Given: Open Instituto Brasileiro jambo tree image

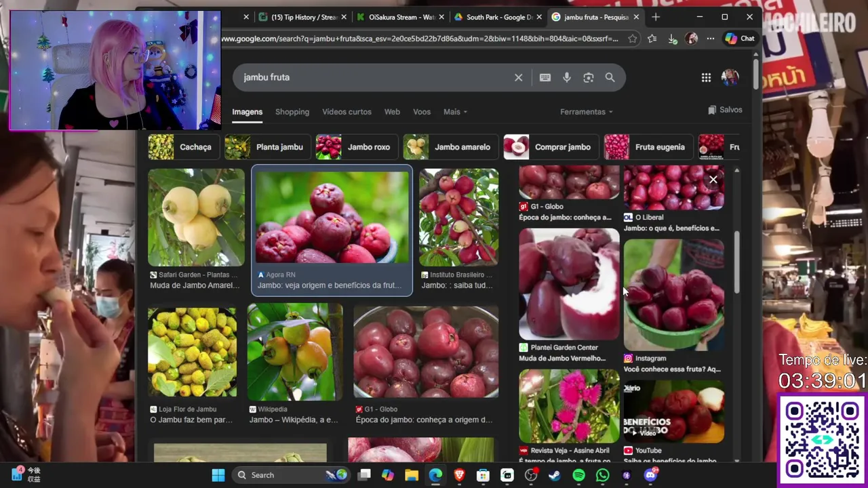Looking at the screenshot, I should (x=458, y=217).
